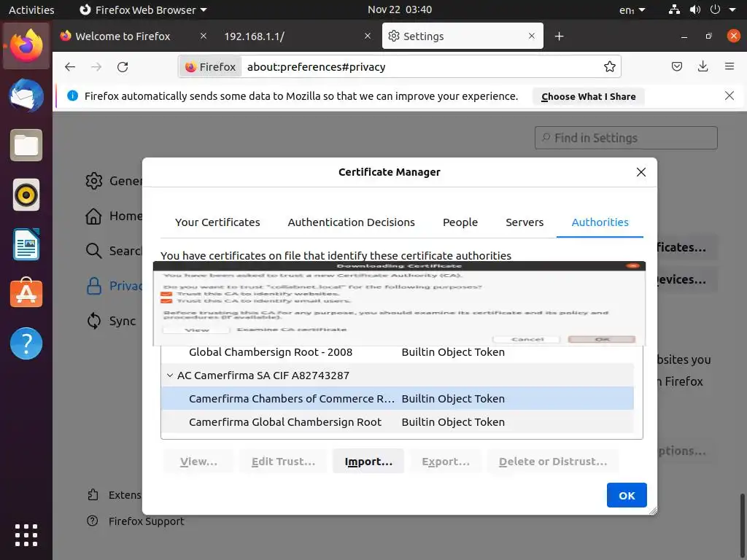This screenshot has height=560, width=747.
Task: Open Ubuntu Software from the dock
Action: (26, 293)
